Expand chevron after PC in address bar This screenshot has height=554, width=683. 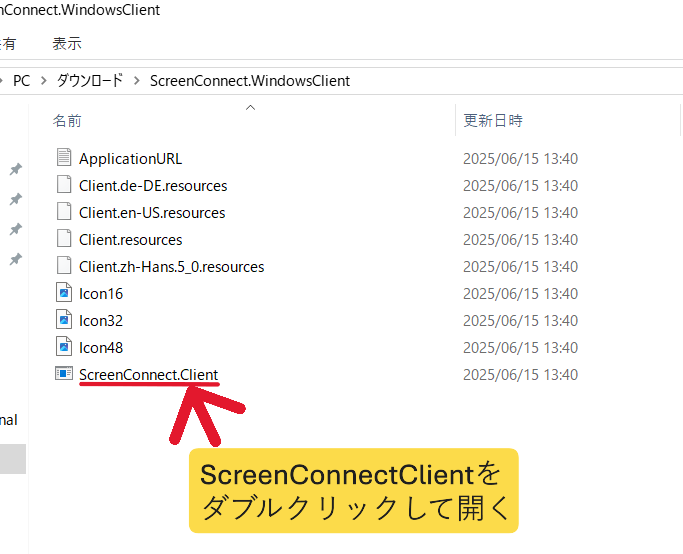(x=44, y=81)
